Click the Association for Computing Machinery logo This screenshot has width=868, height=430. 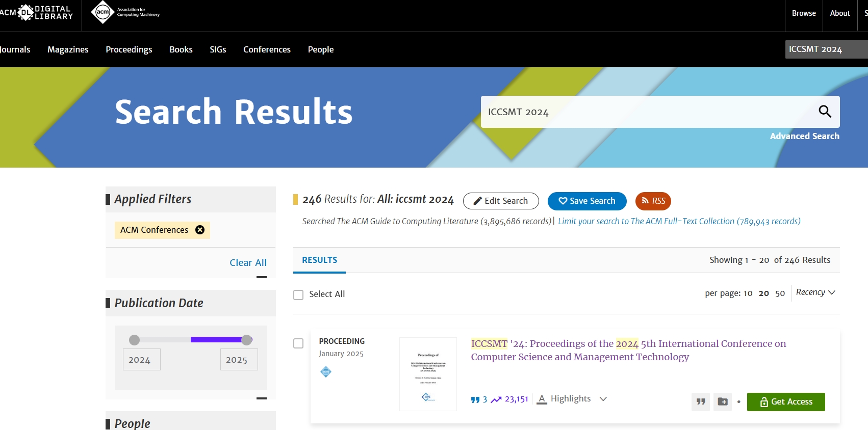pyautogui.click(x=125, y=12)
